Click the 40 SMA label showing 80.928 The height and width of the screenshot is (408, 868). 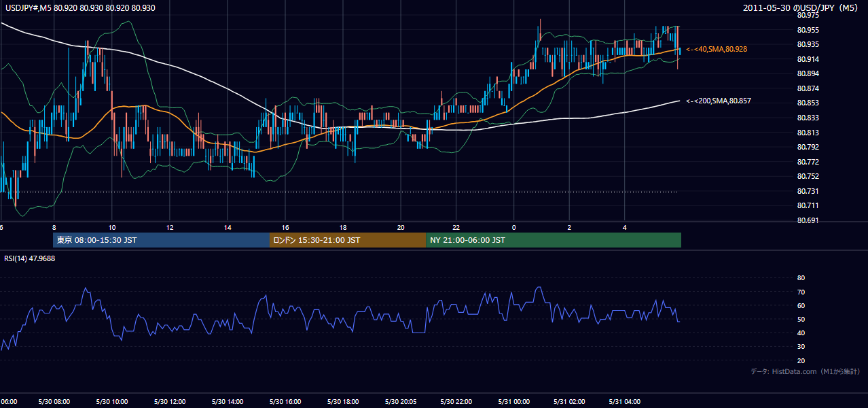tap(717, 49)
